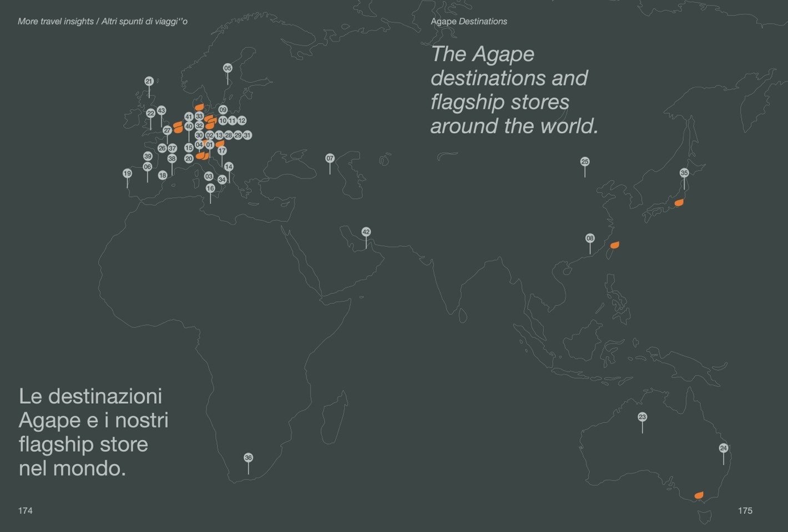
Task: Select pin 35 over Japan
Action: click(x=684, y=173)
